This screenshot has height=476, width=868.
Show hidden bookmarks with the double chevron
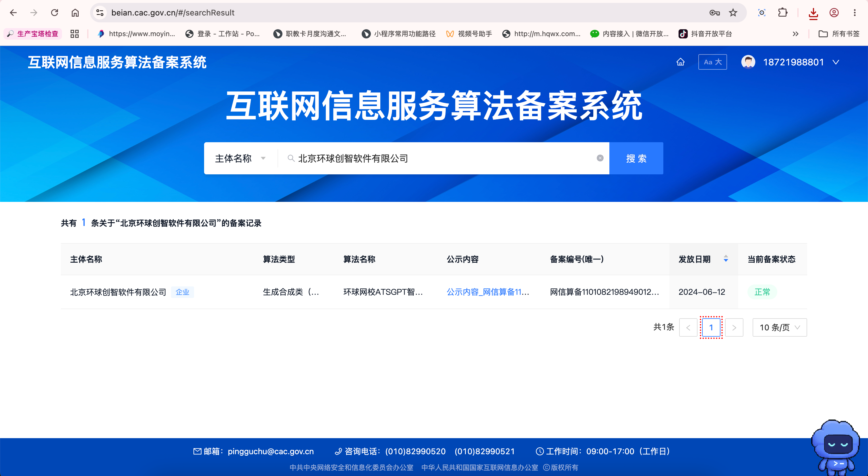[795, 34]
